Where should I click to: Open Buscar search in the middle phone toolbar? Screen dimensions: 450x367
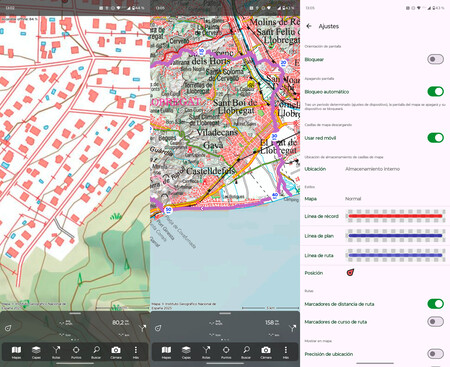246,352
